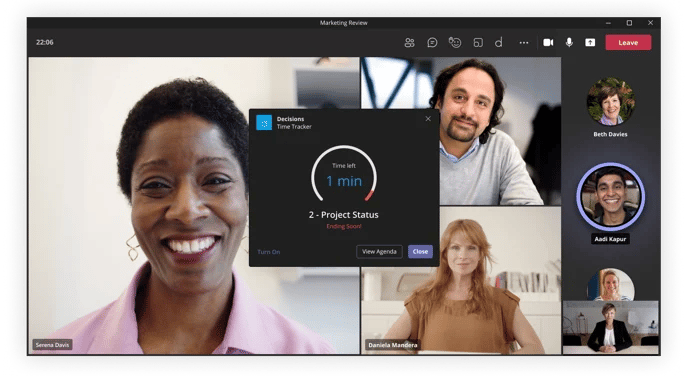Screen dimensions: 688x376
Task: Open View Agenda
Action: click(379, 251)
